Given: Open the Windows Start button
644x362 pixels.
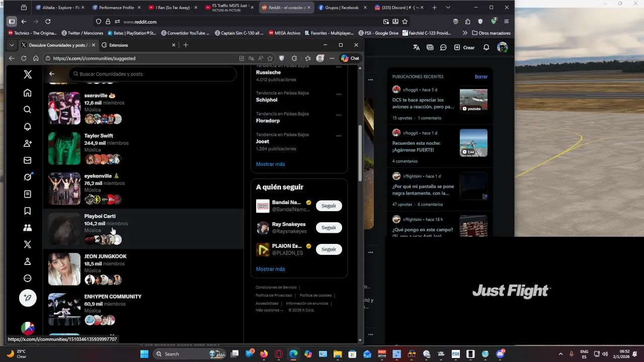Looking at the screenshot, I should [144, 354].
